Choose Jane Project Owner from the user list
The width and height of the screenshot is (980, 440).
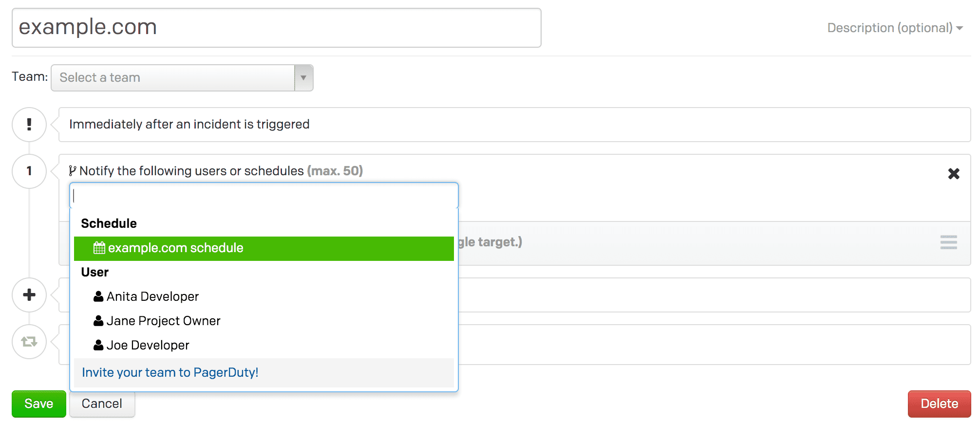pyautogui.click(x=163, y=320)
